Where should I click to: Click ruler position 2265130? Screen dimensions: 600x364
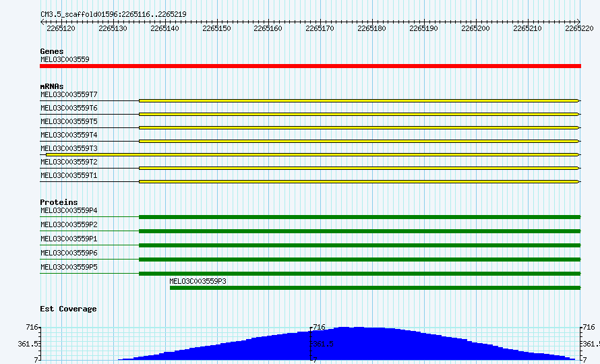point(113,29)
